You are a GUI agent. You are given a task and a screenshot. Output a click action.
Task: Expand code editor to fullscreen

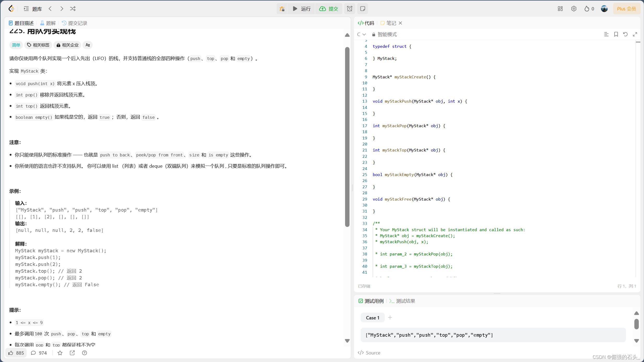point(635,34)
